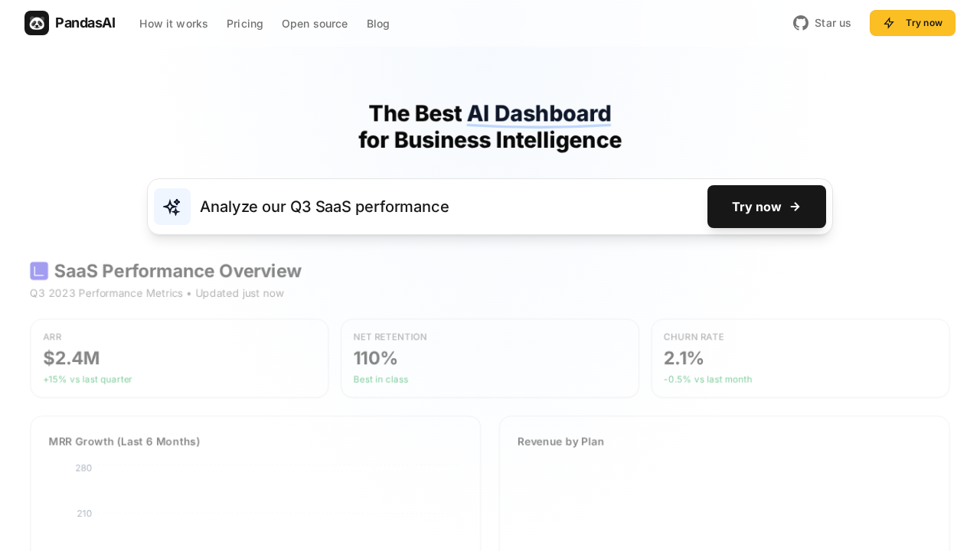Image resolution: width=980 pixels, height=551 pixels.
Task: Click the right arrow icon on black button
Action: (x=795, y=207)
